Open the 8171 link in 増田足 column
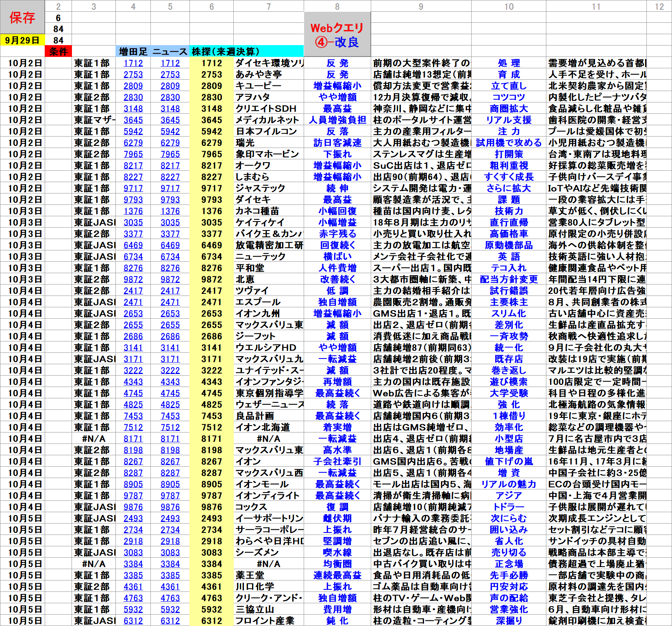The width and height of the screenshot is (672, 626). 133,439
